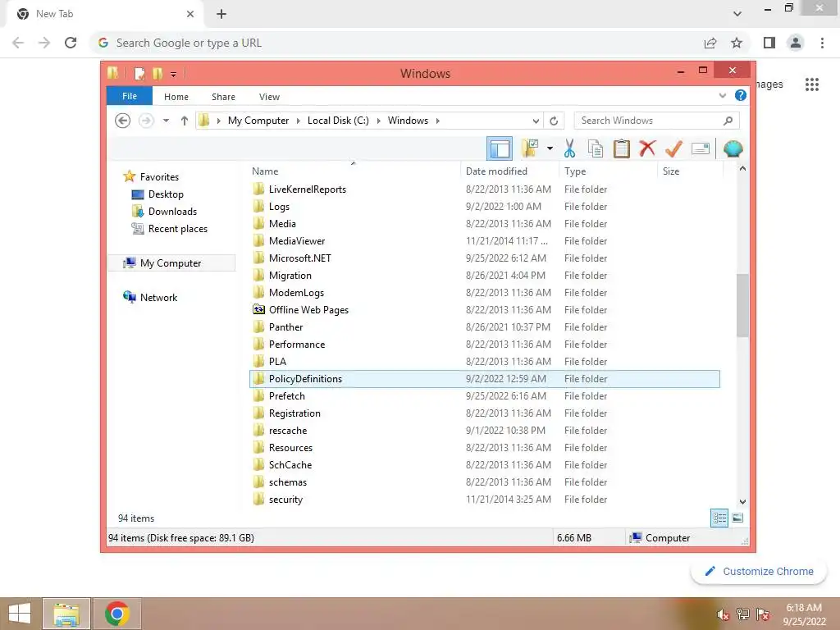Select My Computer in navigation pane
The height and width of the screenshot is (630, 840).
[x=171, y=263]
